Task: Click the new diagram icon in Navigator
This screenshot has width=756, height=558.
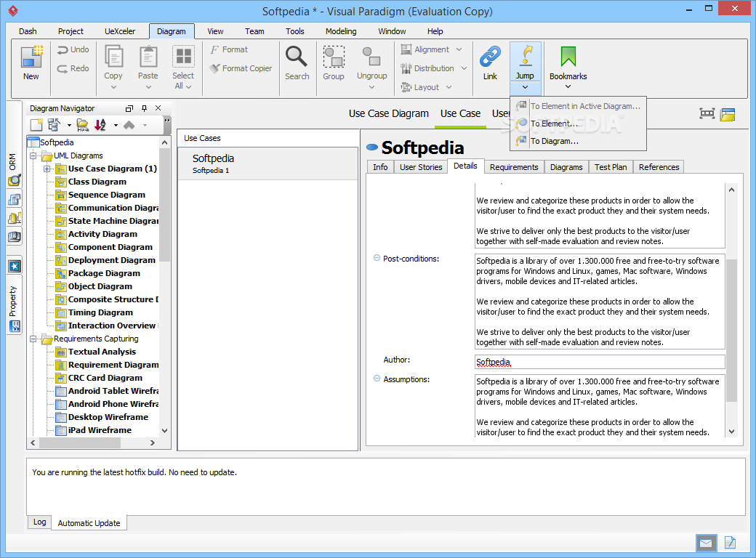Action: coord(36,125)
